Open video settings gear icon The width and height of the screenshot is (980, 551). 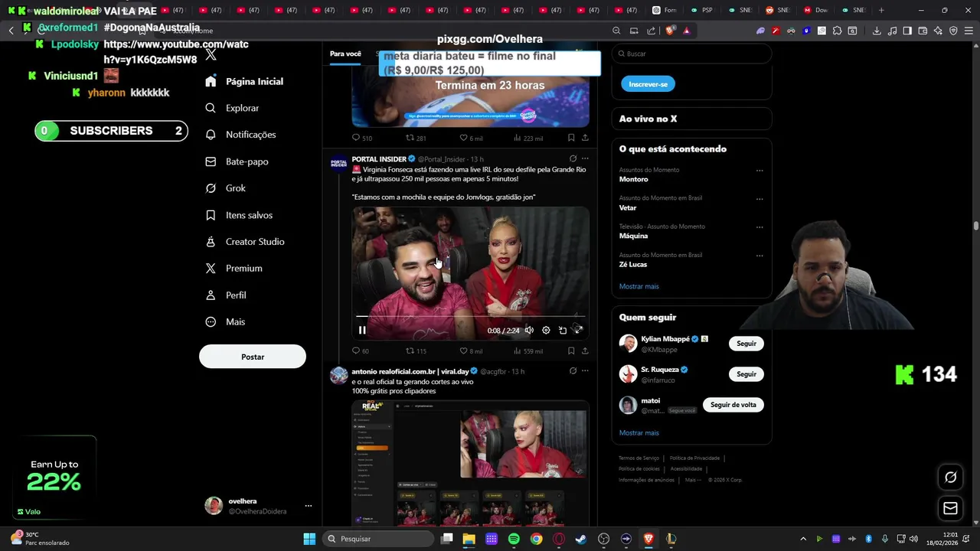point(546,331)
